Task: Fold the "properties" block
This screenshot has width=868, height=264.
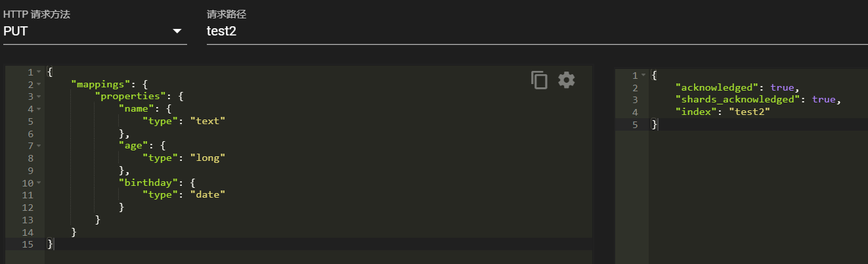Action: click(39, 97)
